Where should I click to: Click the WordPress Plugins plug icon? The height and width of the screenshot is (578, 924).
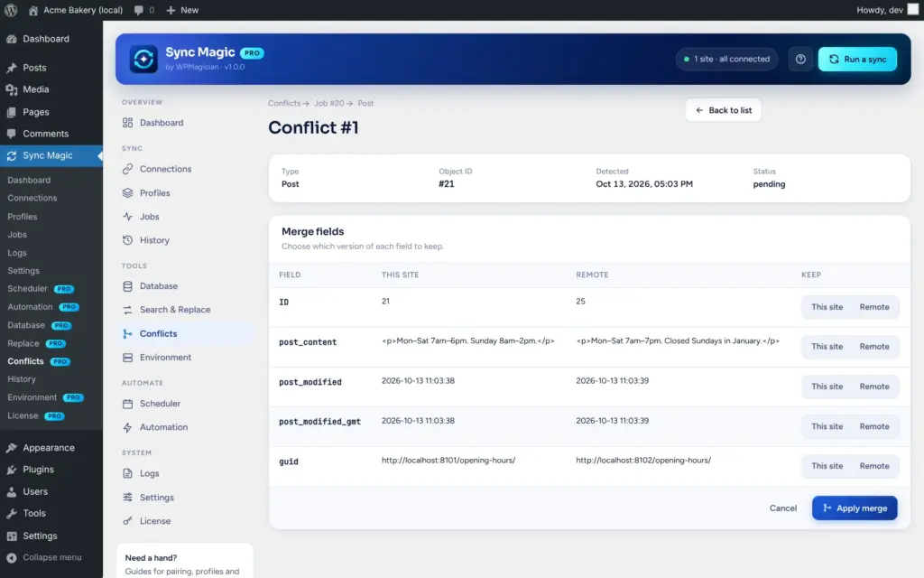(11, 470)
